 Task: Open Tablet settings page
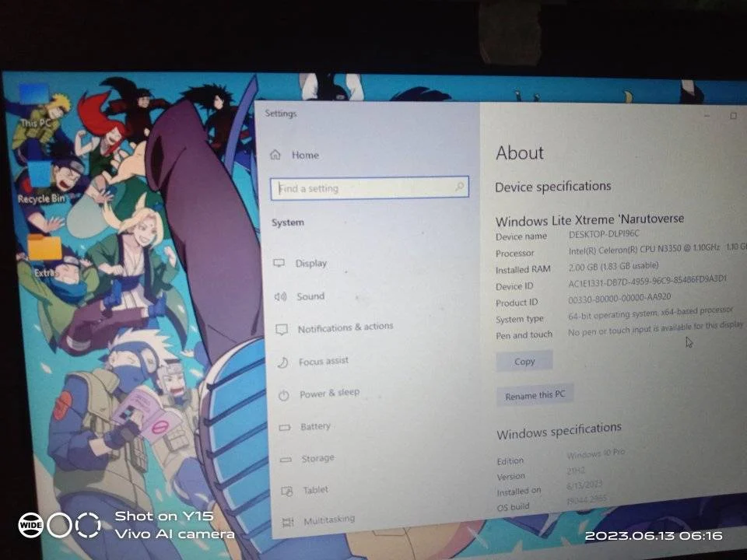316,489
